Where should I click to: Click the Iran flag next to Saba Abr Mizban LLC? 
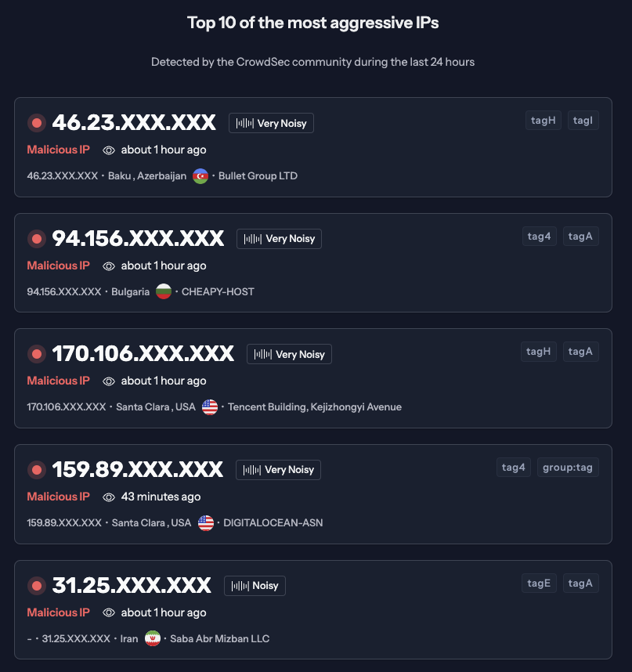point(152,638)
